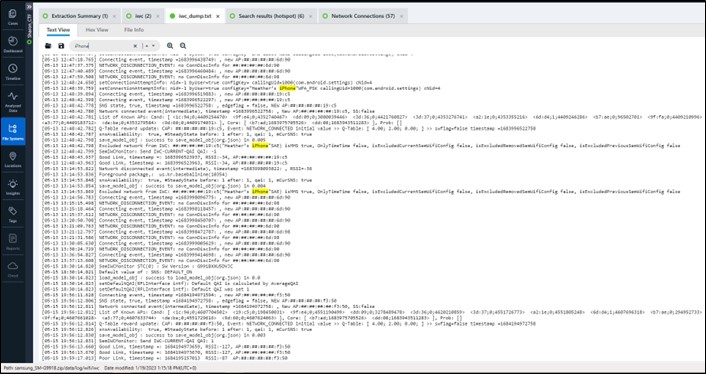The image size is (706, 374).
Task: Select the Hex View sub-tab
Action: click(97, 30)
